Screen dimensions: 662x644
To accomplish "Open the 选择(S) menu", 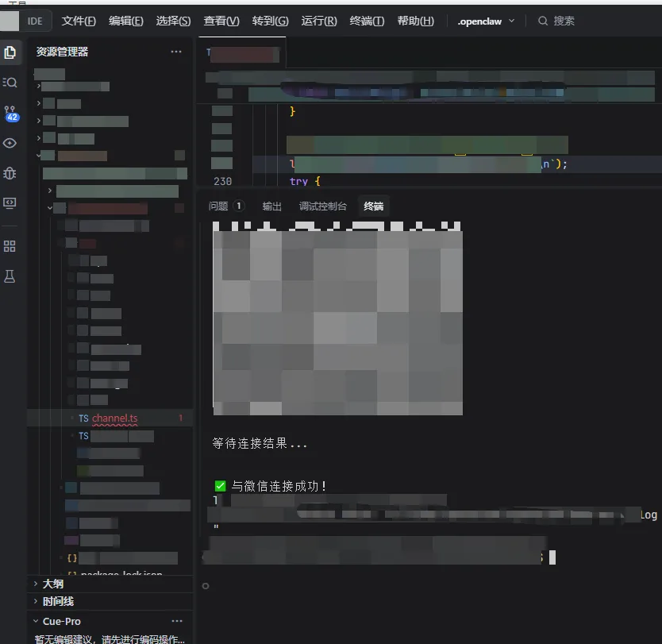I will point(173,21).
